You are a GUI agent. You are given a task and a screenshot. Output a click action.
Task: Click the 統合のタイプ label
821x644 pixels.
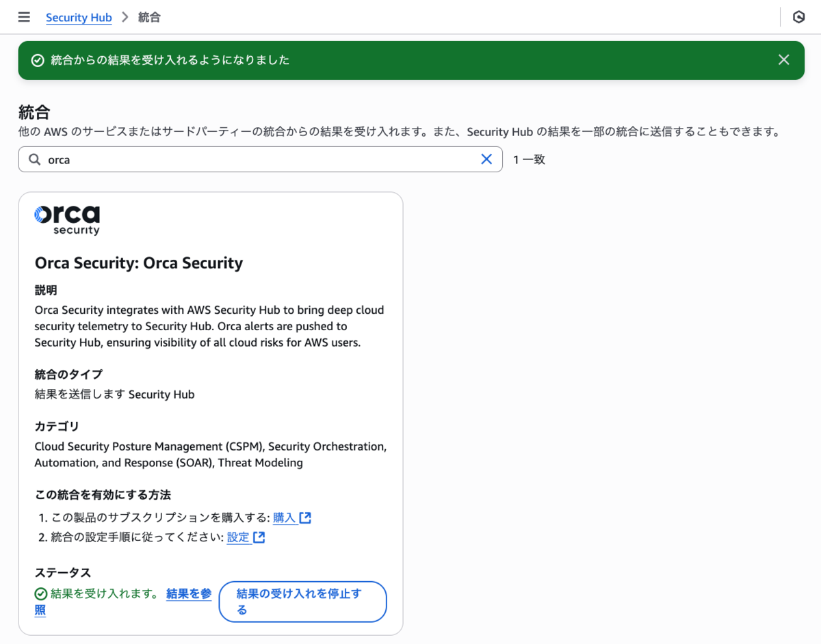[x=68, y=374]
